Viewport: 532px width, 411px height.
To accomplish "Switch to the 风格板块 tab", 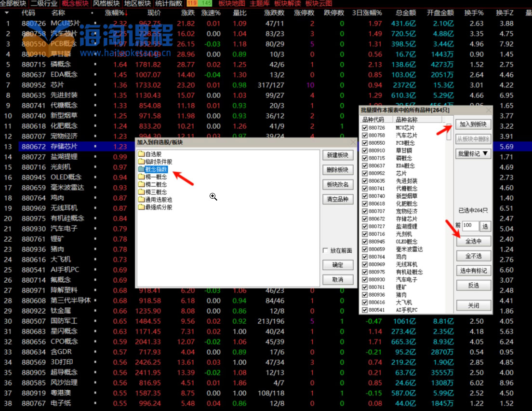I will 106,3.
